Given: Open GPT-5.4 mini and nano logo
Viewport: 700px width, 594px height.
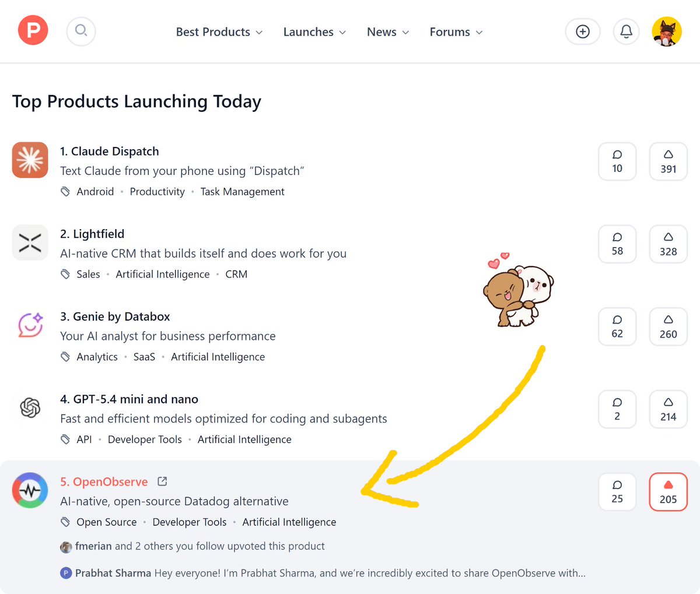Looking at the screenshot, I should (30, 407).
